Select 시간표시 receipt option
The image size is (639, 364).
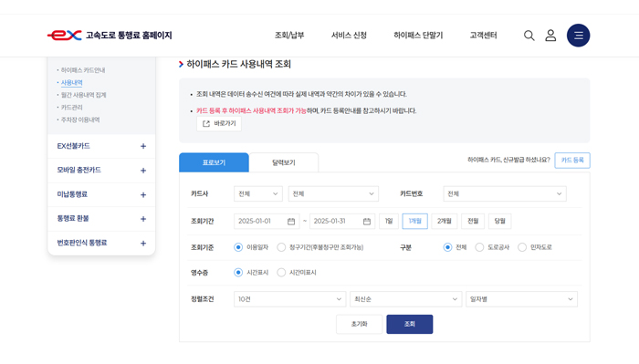(238, 273)
